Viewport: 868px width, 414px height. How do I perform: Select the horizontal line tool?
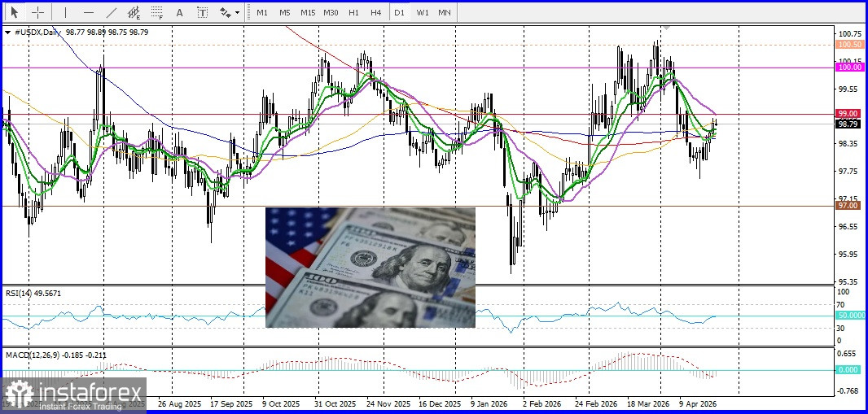coord(89,12)
